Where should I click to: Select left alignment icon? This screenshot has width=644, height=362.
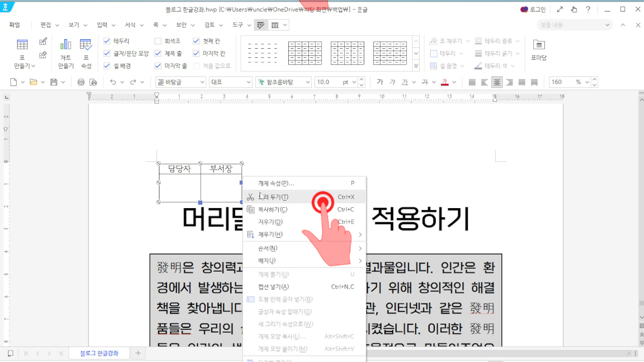click(485, 82)
